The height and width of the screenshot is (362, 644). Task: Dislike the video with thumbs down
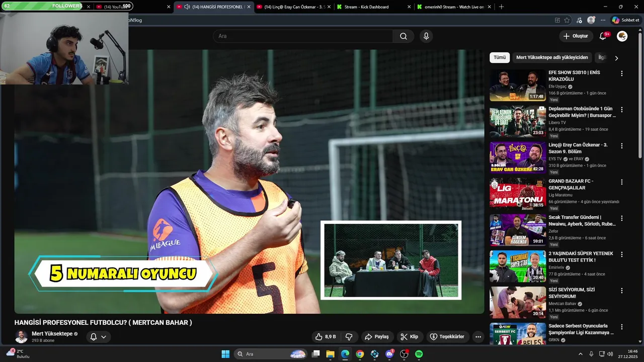point(349,337)
